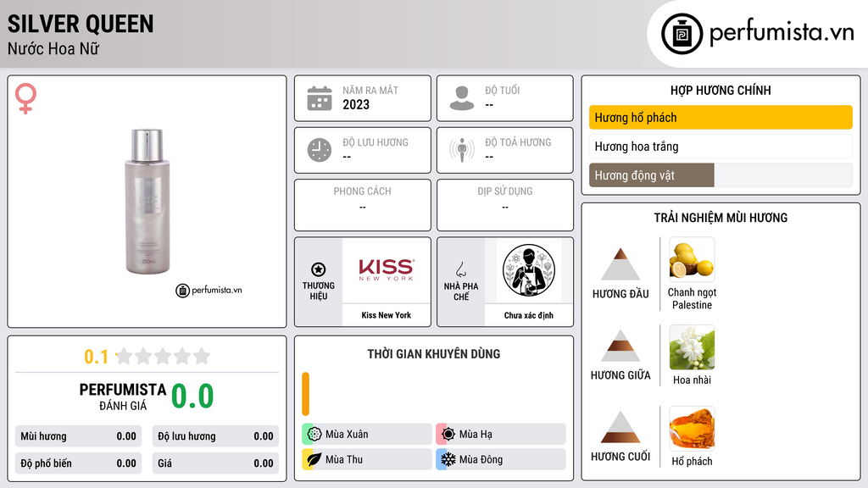This screenshot has height=488, width=868.
Task: Click the first rating star
Action: pos(125,356)
